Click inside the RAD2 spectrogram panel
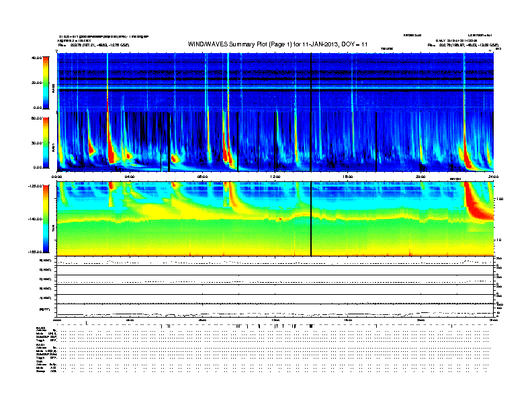532x411 pixels. click(x=275, y=82)
